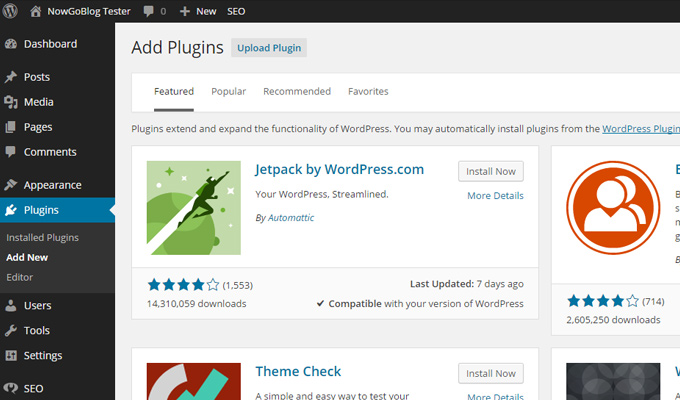Open the comments bubble icon in admin bar

point(148,11)
